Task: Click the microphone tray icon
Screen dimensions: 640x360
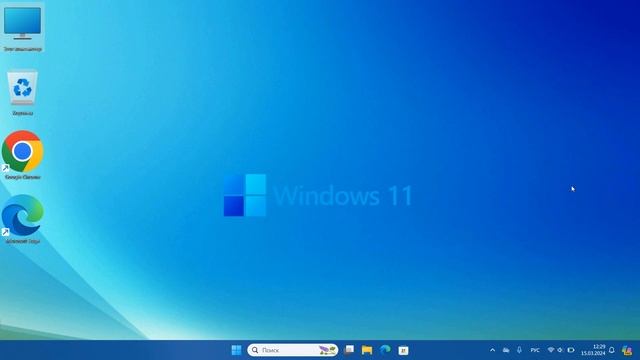Action: coord(519,350)
